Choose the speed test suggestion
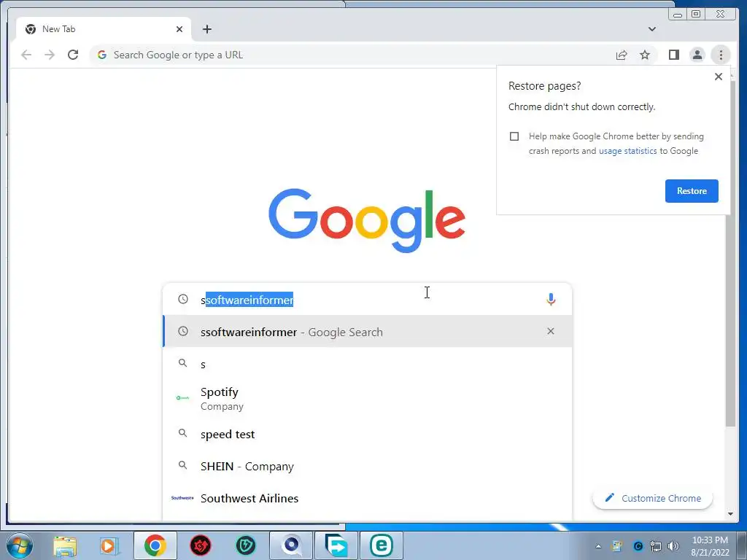This screenshot has height=560, width=747. (368, 434)
